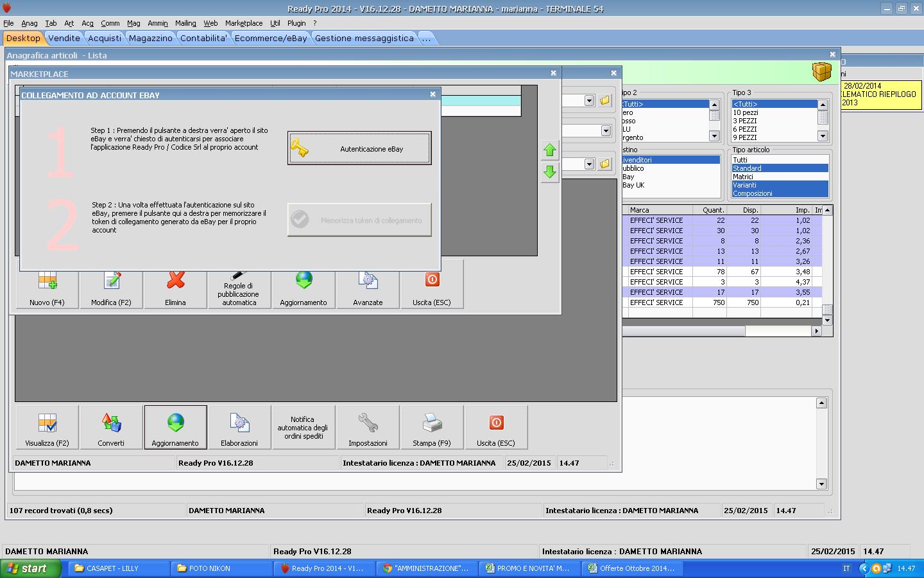
Task: Open the middle dropdown arrow above the lower folder row
Action: (606, 131)
